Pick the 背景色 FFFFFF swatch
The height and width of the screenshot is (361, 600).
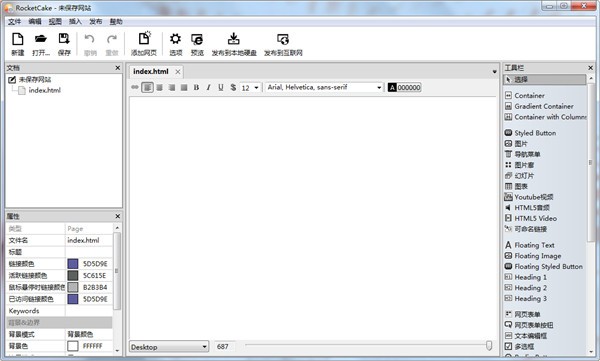[73, 346]
